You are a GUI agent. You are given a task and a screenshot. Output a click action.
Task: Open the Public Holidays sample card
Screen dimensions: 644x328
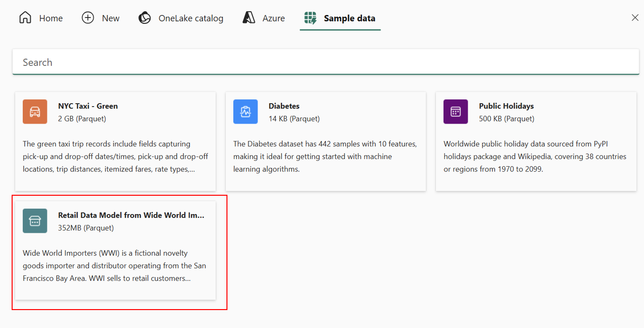pyautogui.click(x=536, y=141)
